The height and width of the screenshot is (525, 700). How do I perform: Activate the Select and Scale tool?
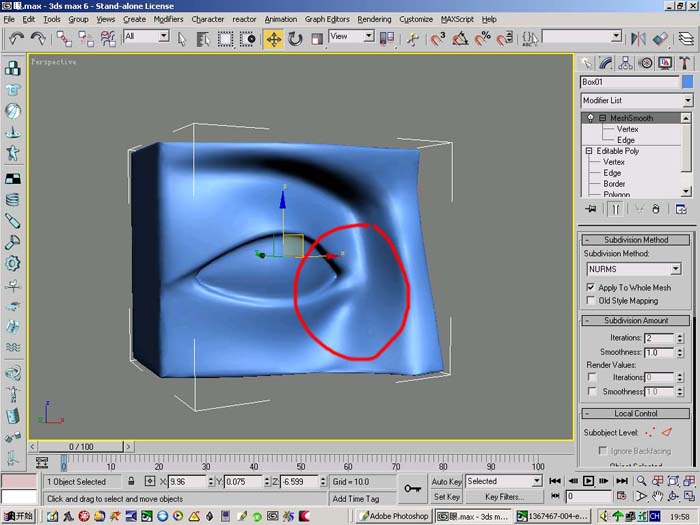click(x=317, y=39)
